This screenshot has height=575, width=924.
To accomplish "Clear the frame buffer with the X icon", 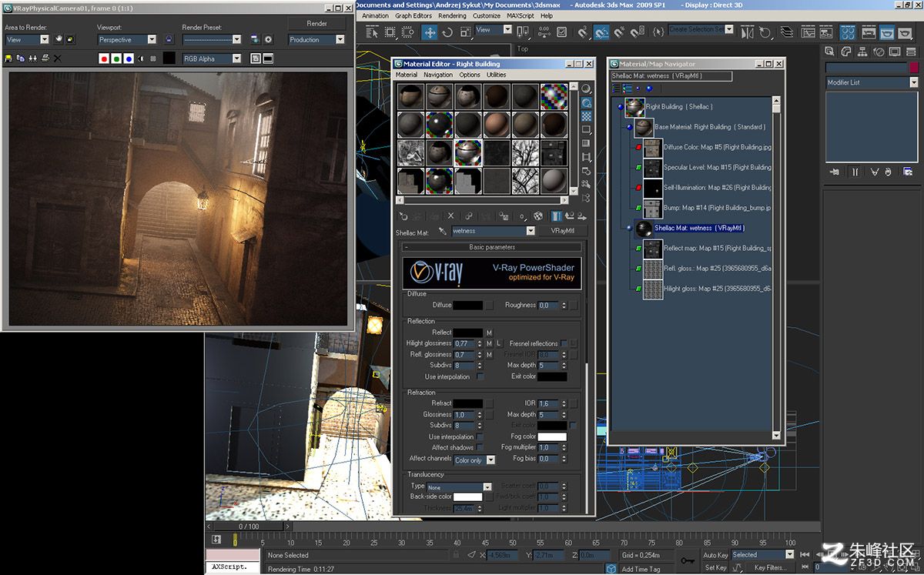I will tap(57, 59).
